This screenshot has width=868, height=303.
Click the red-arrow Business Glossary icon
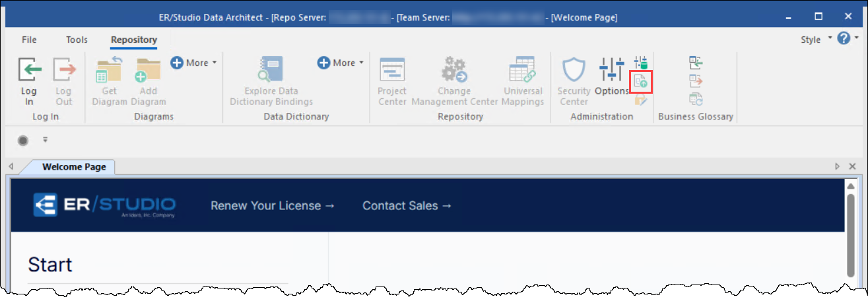[x=696, y=81]
